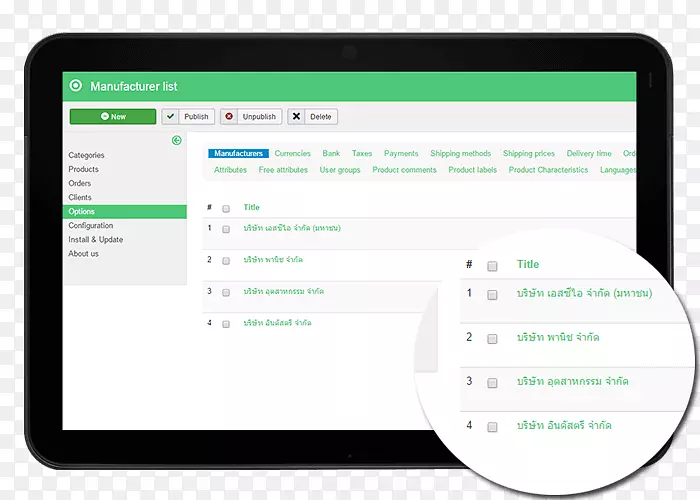The width and height of the screenshot is (700, 500).
Task: Open Configuration in sidebar
Action: pos(91,225)
